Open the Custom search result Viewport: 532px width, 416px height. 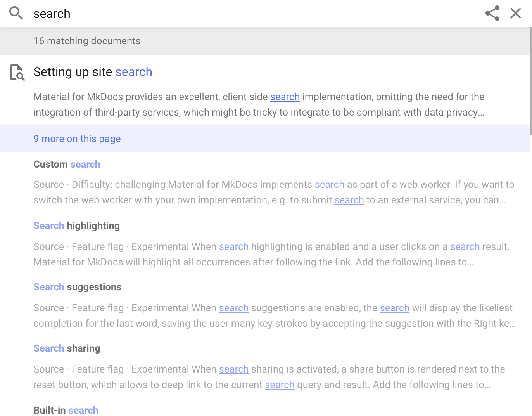click(67, 164)
